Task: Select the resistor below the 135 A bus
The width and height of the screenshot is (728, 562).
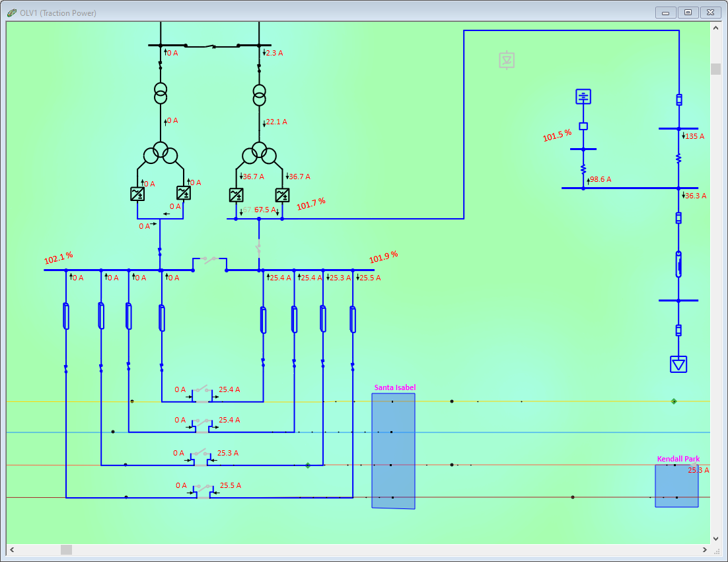Action: [x=678, y=159]
